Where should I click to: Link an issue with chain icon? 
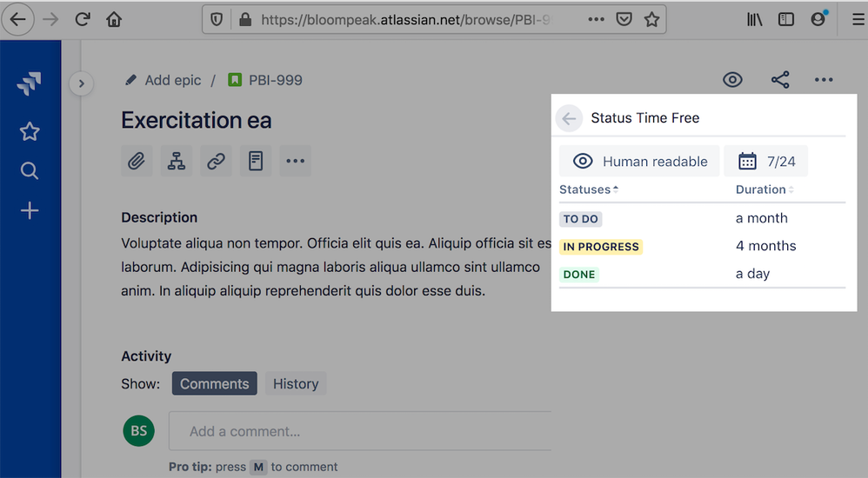[x=216, y=161]
